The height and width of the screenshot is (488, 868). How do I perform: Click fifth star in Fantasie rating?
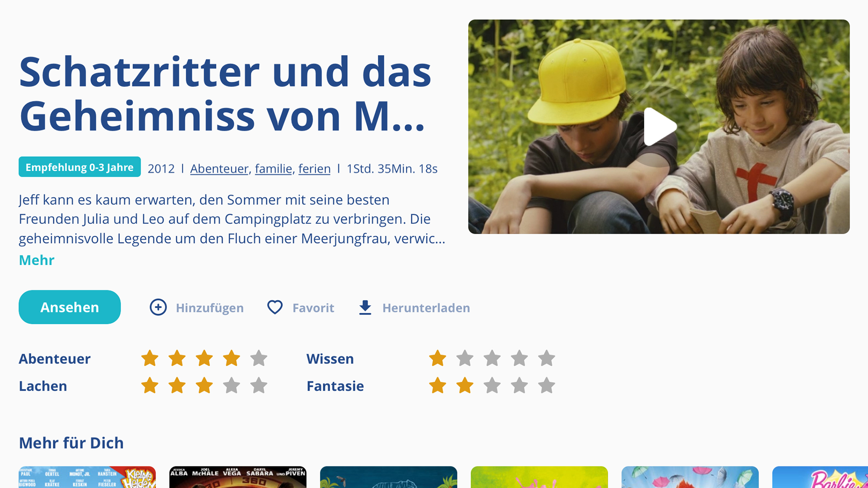[546, 386]
